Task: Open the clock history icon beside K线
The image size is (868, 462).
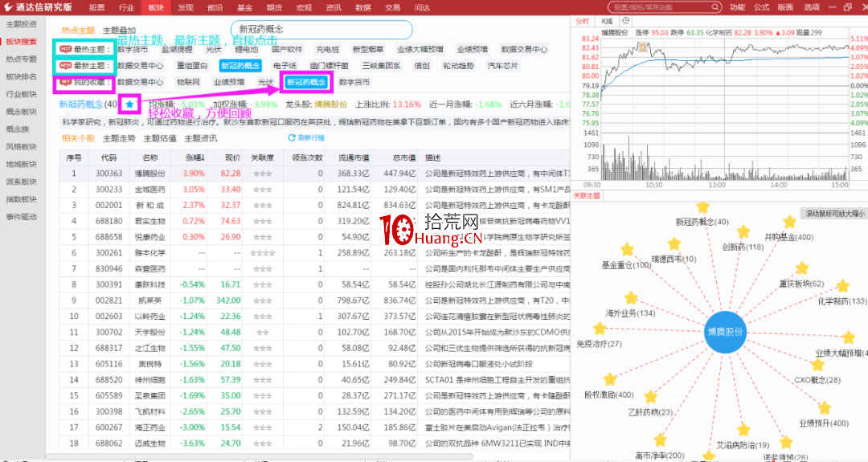Action: pos(625,20)
